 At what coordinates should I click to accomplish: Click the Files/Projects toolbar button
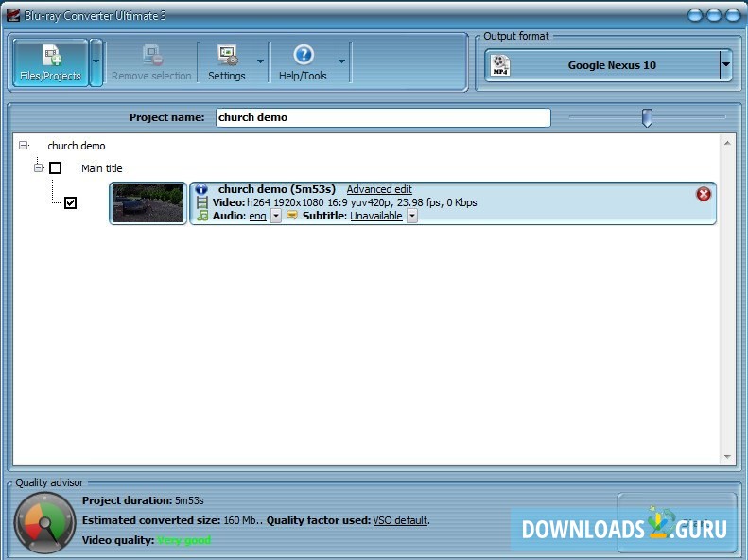(50, 62)
